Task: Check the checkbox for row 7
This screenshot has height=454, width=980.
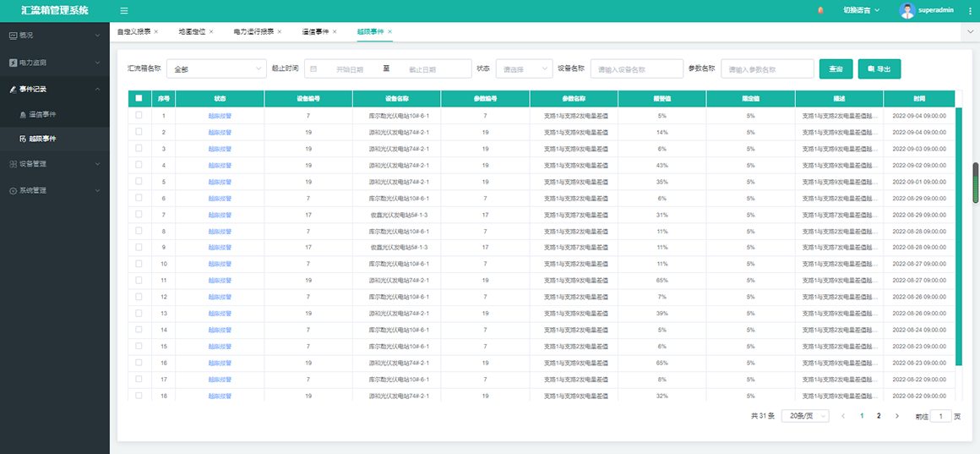Action: tap(139, 214)
